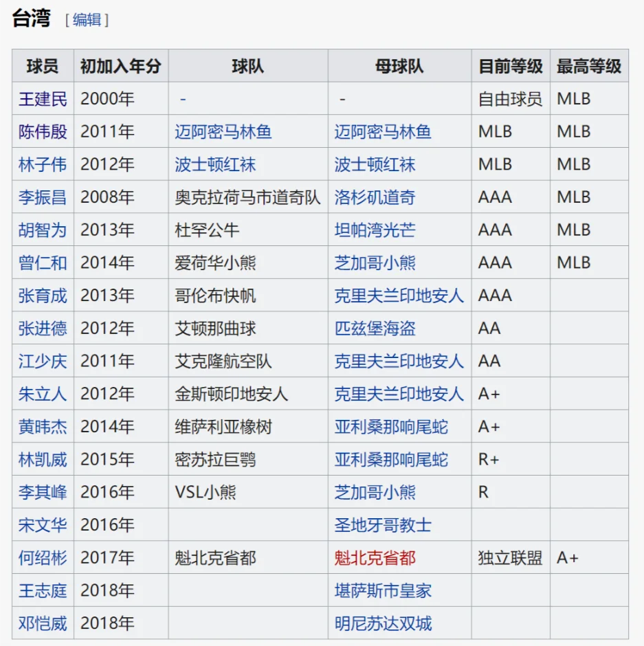This screenshot has height=646, width=644.
Task: Click the 母球队 column header
Action: (400, 66)
